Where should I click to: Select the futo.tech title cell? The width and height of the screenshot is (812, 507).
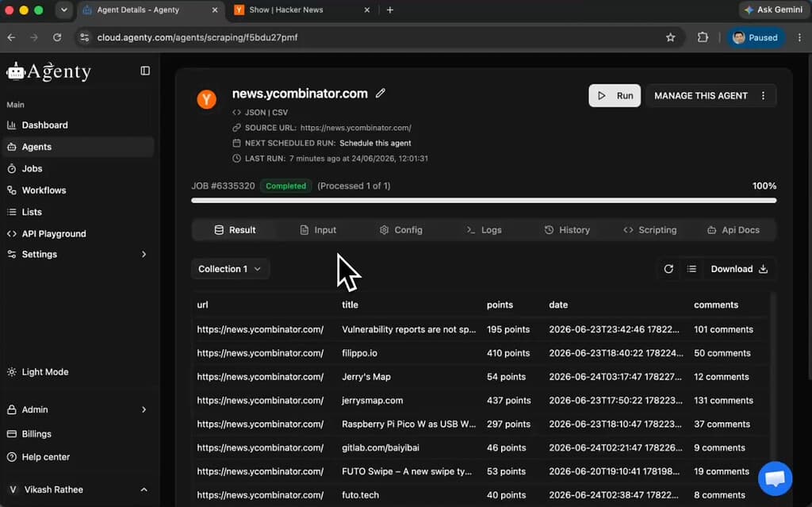361,495
